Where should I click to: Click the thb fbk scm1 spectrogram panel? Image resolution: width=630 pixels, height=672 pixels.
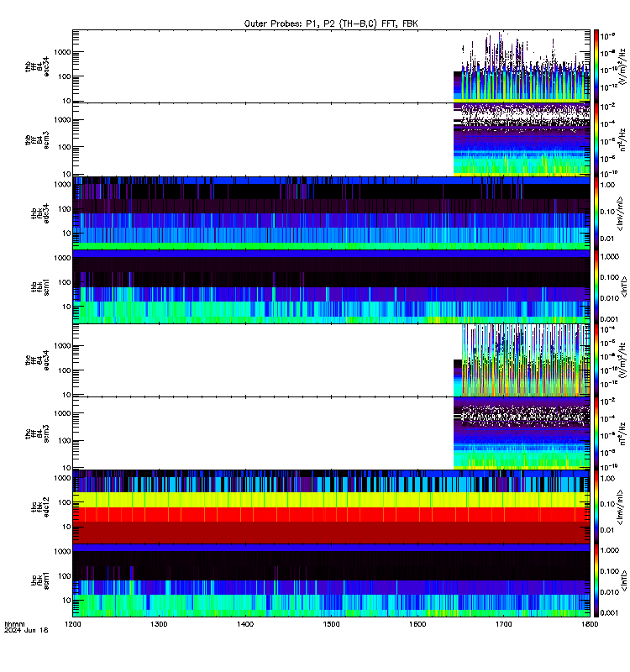click(x=331, y=286)
